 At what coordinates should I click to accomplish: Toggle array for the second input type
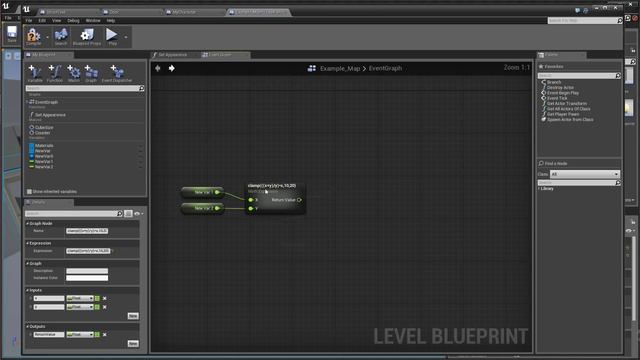[97, 307]
